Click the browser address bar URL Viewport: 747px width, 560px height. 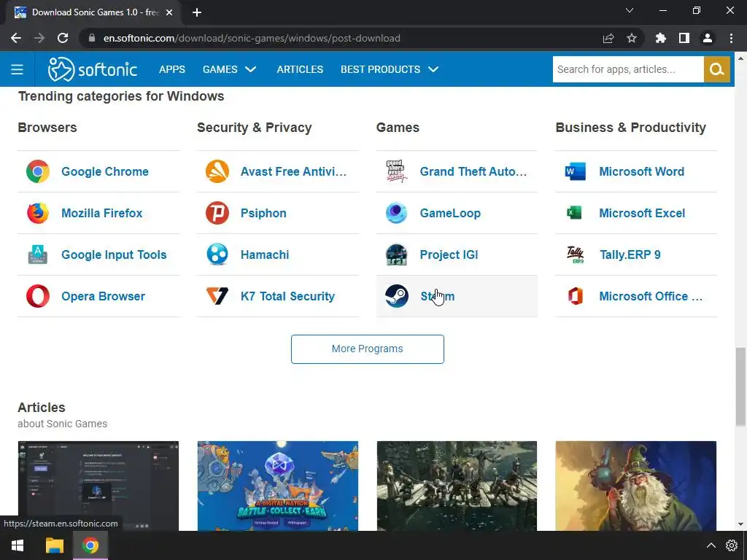[x=252, y=38]
